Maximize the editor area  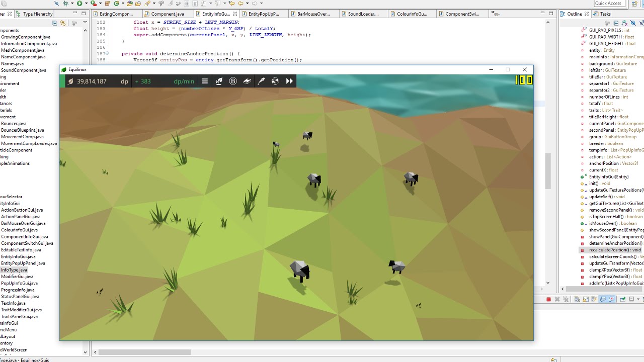(551, 14)
